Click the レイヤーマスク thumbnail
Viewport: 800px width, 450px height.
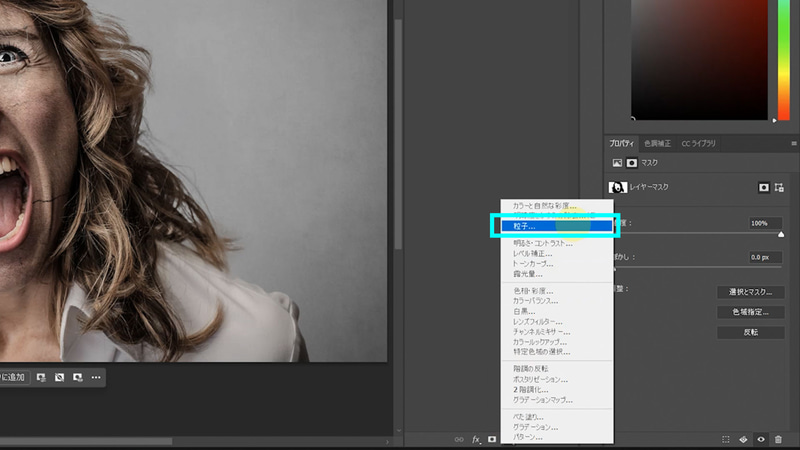tap(617, 187)
